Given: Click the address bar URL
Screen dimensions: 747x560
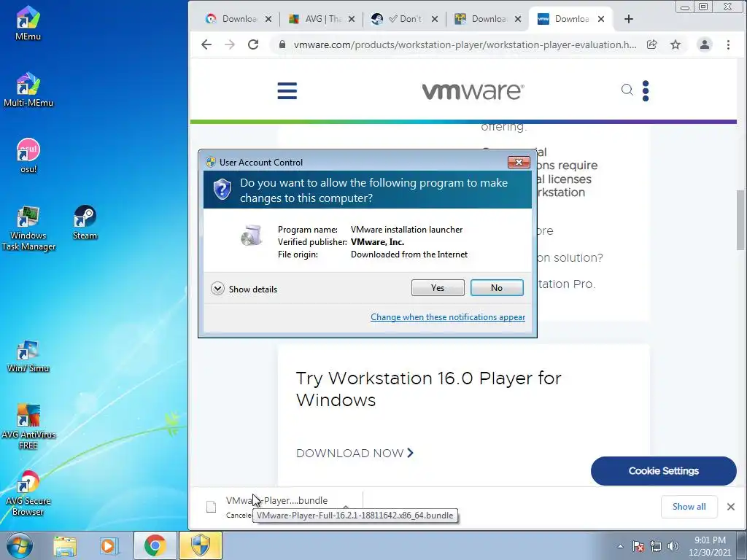Looking at the screenshot, I should pos(465,44).
